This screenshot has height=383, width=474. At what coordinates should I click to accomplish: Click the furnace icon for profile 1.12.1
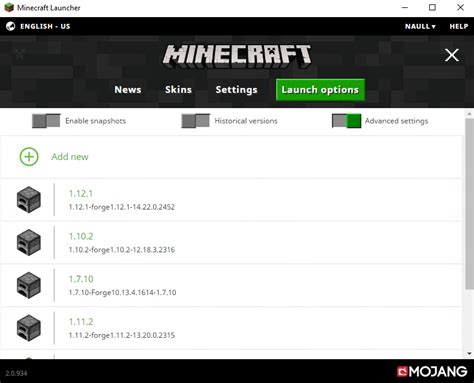pyautogui.click(x=29, y=200)
